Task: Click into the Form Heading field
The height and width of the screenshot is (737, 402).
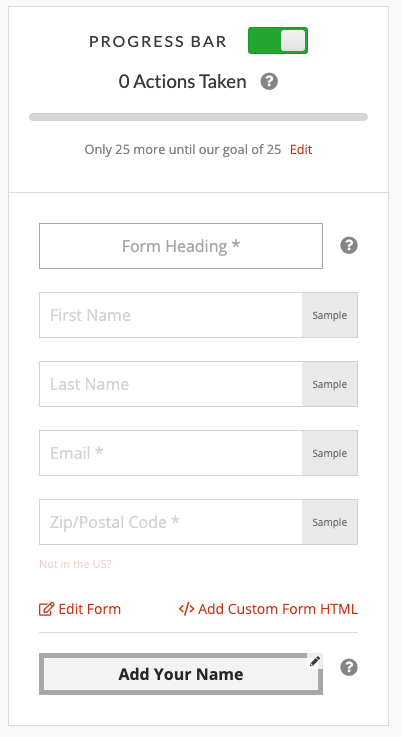Action: 181,246
